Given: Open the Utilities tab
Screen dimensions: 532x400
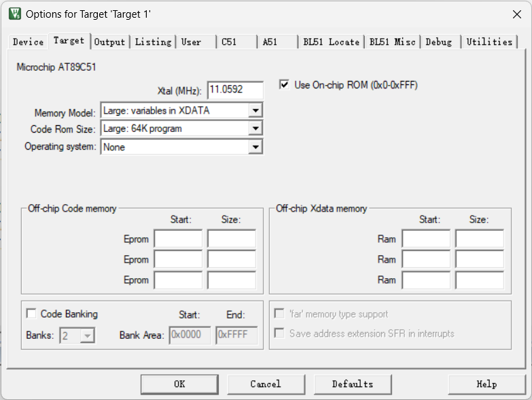Looking at the screenshot, I should (x=489, y=42).
